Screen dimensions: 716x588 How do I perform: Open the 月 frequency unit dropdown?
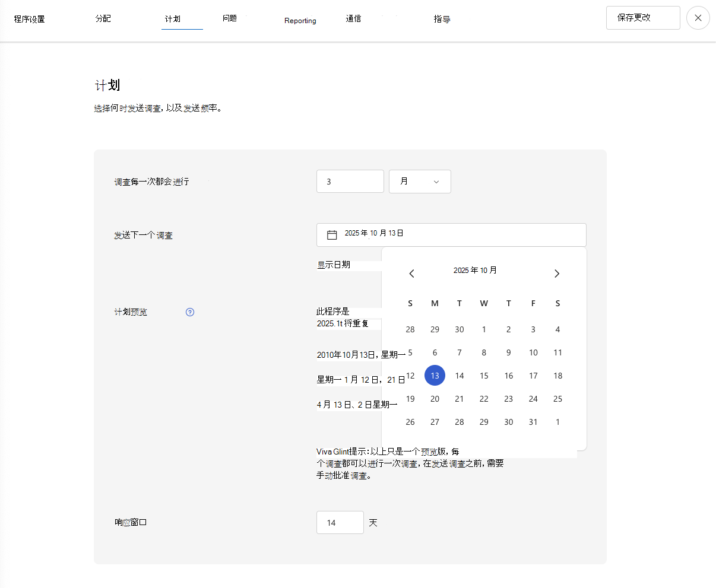420,181
